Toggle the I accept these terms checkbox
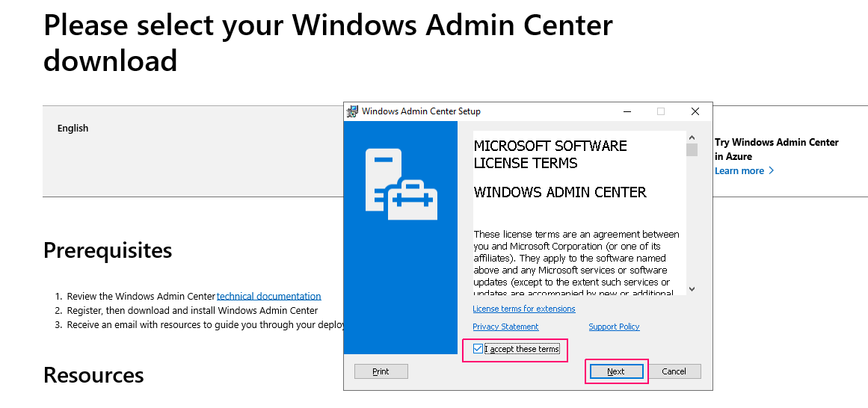This screenshot has width=868, height=408. click(x=478, y=349)
